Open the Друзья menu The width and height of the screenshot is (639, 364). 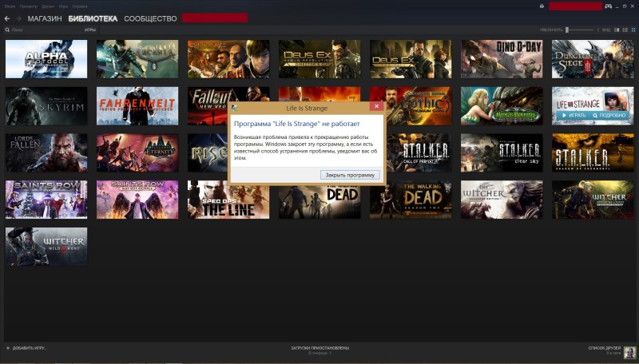tap(48, 6)
